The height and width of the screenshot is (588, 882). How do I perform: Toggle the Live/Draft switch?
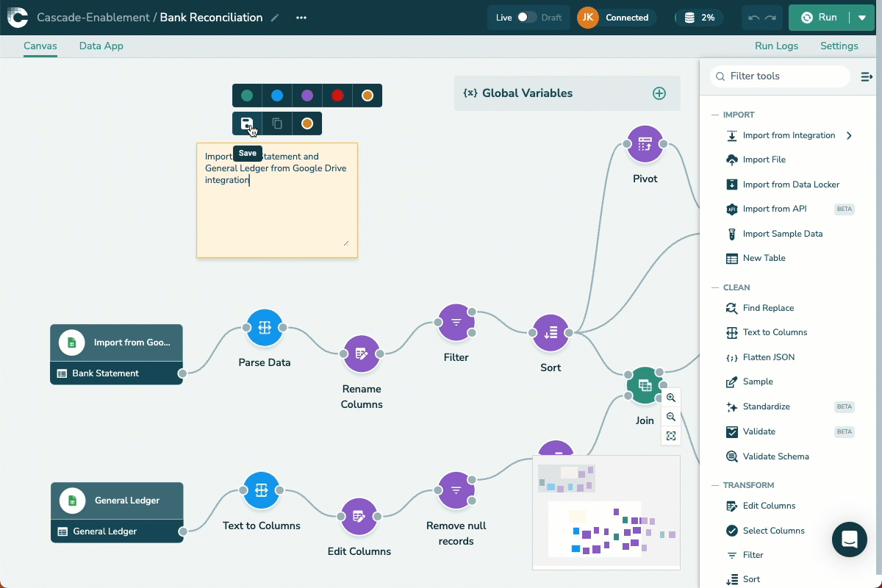tap(527, 18)
